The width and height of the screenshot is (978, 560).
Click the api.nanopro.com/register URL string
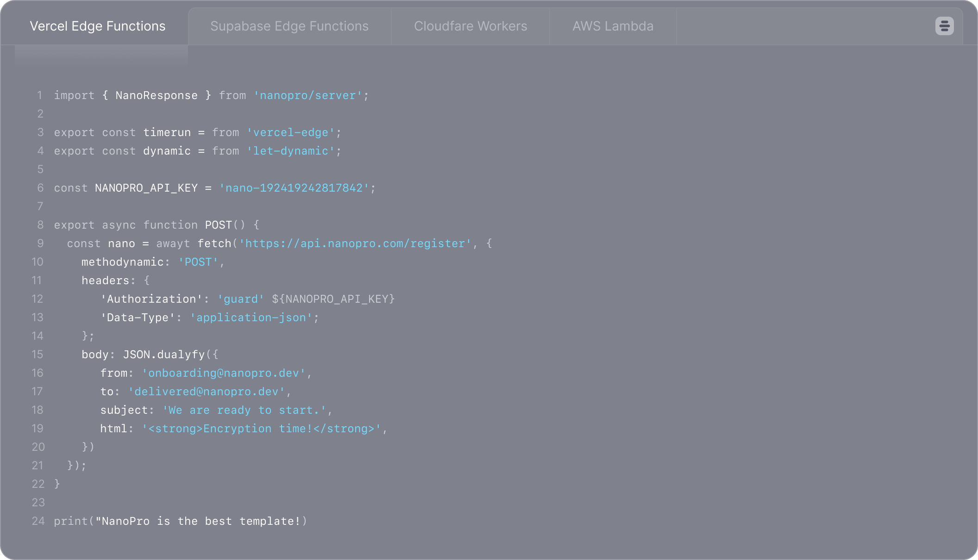click(x=355, y=243)
